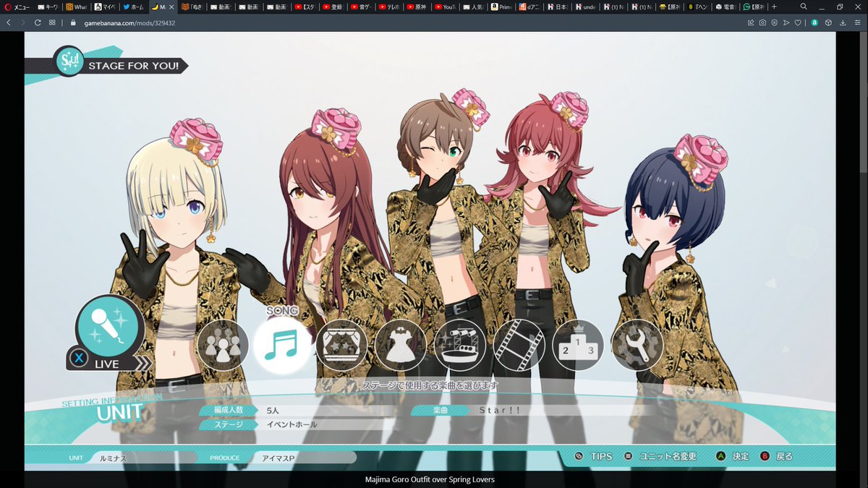Viewport: 868px width, 488px height.
Task: Click the 5人 member count value
Action: [x=273, y=411]
